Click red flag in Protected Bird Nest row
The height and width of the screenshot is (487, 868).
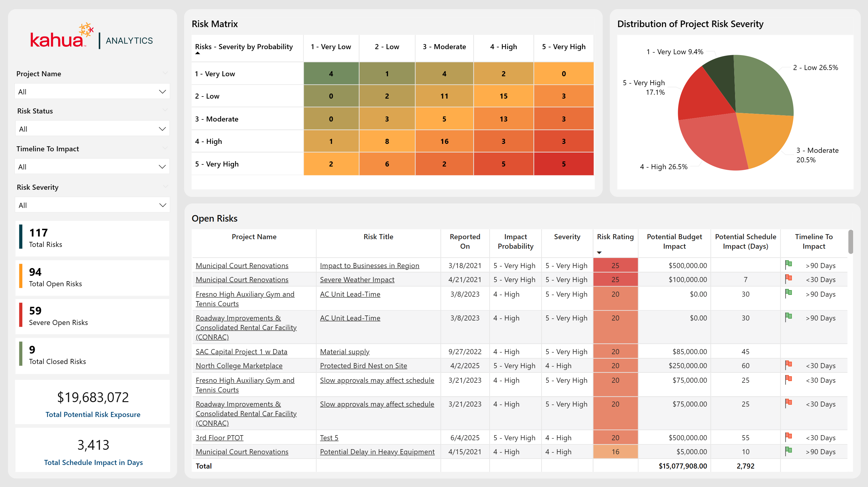[788, 365]
